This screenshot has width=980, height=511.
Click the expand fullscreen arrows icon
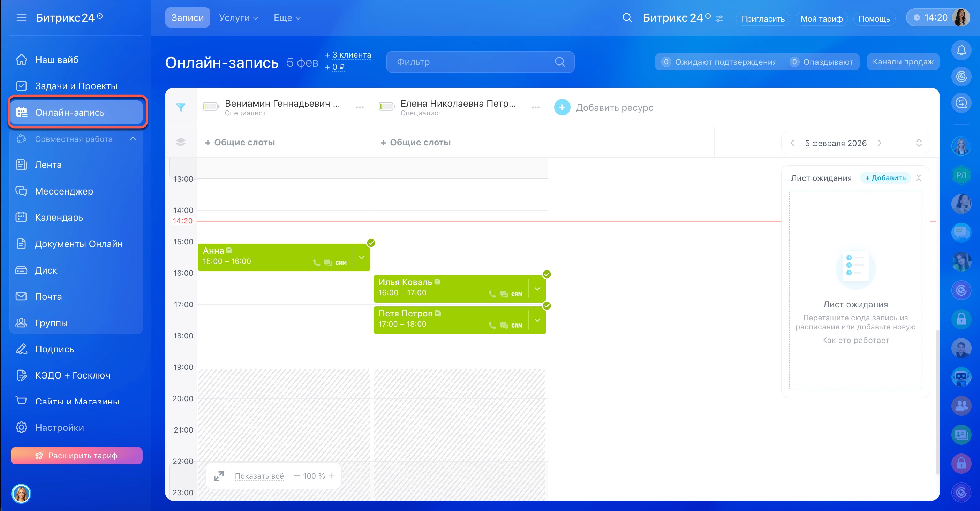(219, 476)
